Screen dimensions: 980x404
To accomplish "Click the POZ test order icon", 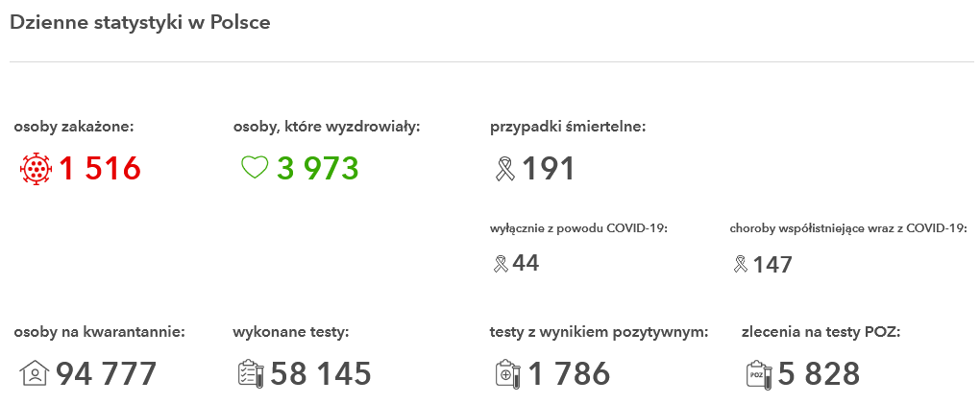I will (759, 373).
